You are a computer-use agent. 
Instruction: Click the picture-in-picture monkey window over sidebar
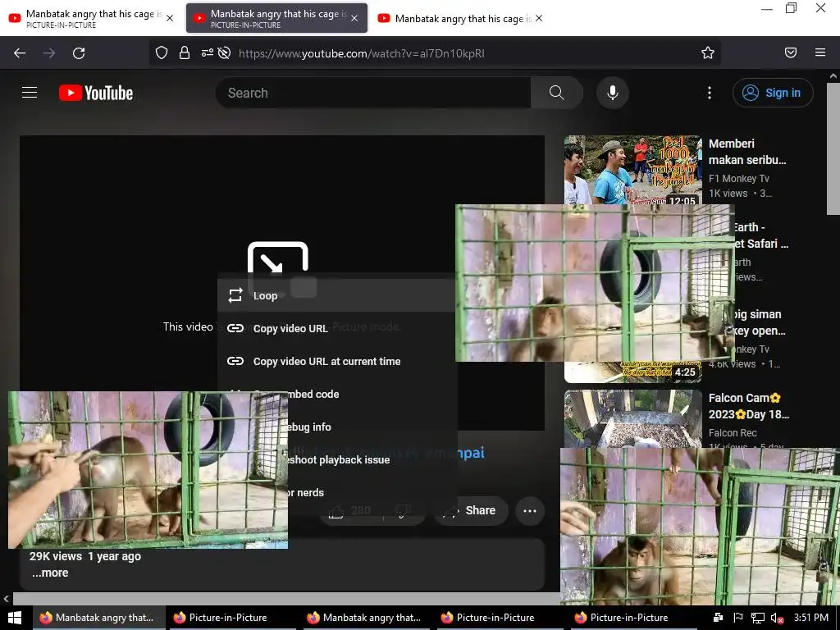(x=595, y=283)
